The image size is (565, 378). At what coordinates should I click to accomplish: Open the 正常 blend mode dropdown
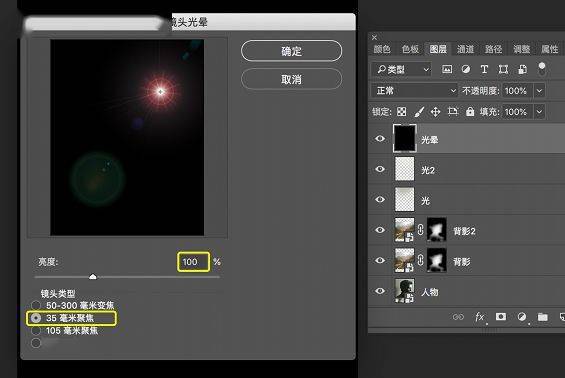(415, 90)
